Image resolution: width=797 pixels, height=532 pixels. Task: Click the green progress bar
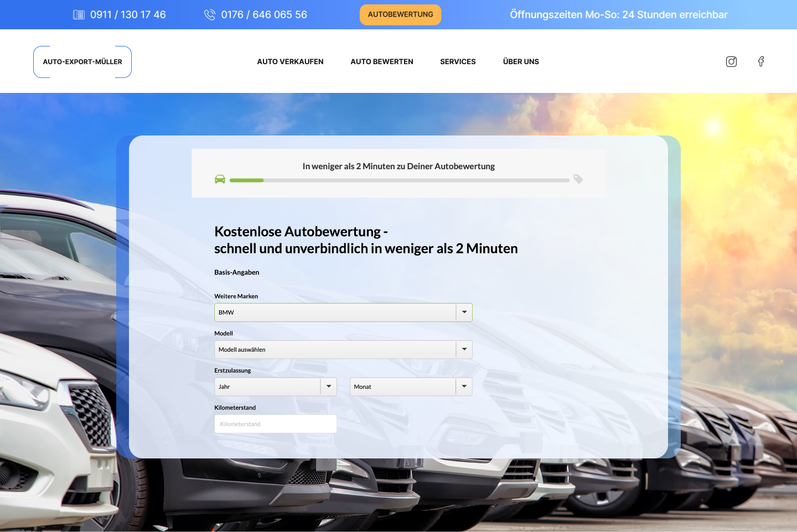pyautogui.click(x=247, y=180)
